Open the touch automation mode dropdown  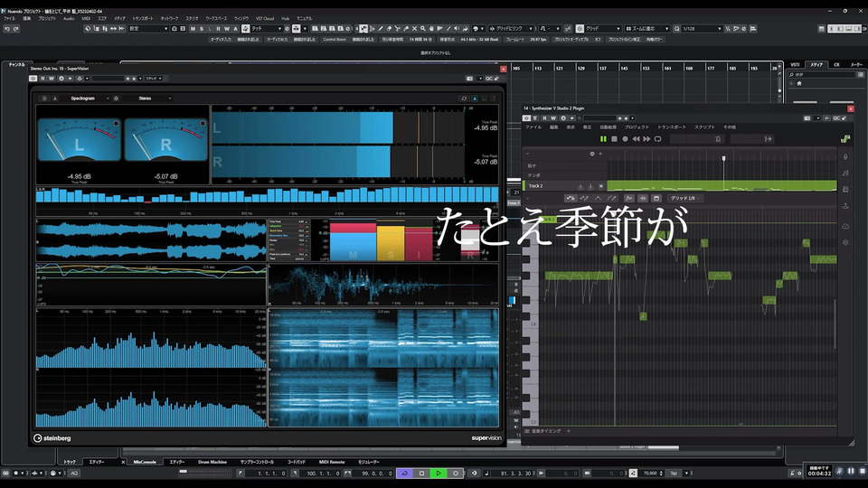267,29
